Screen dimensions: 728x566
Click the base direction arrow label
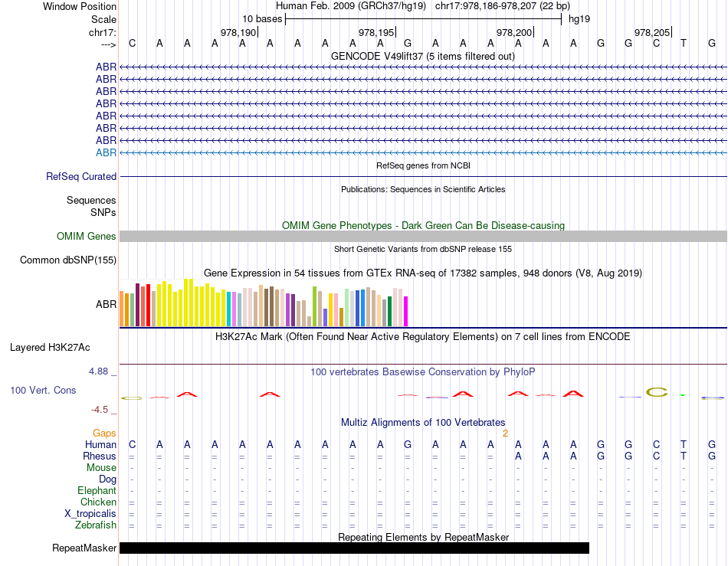click(109, 44)
